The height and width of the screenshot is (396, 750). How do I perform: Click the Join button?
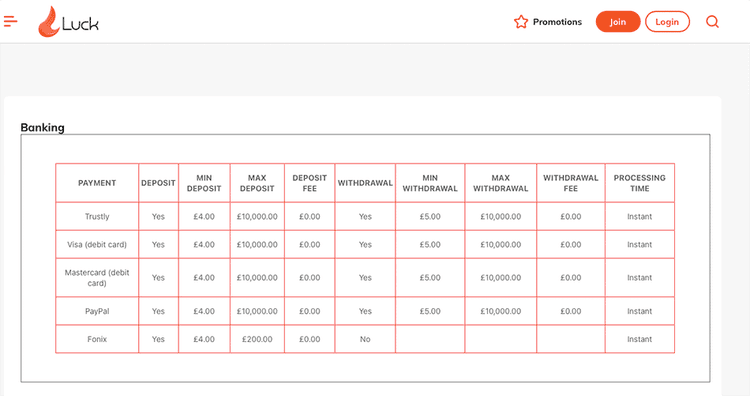(618, 22)
